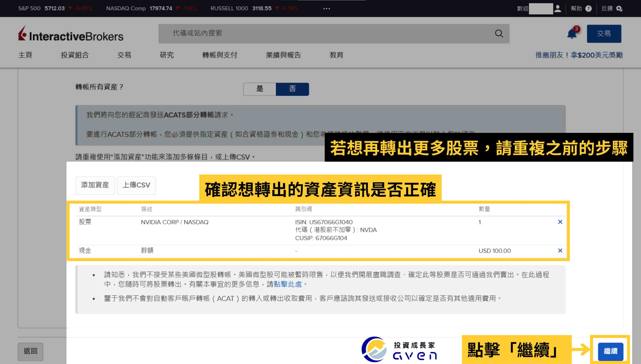Screen dimensions: 641x364
Task: Open the 推薦朋友 $200 reward link
Action: (x=579, y=55)
